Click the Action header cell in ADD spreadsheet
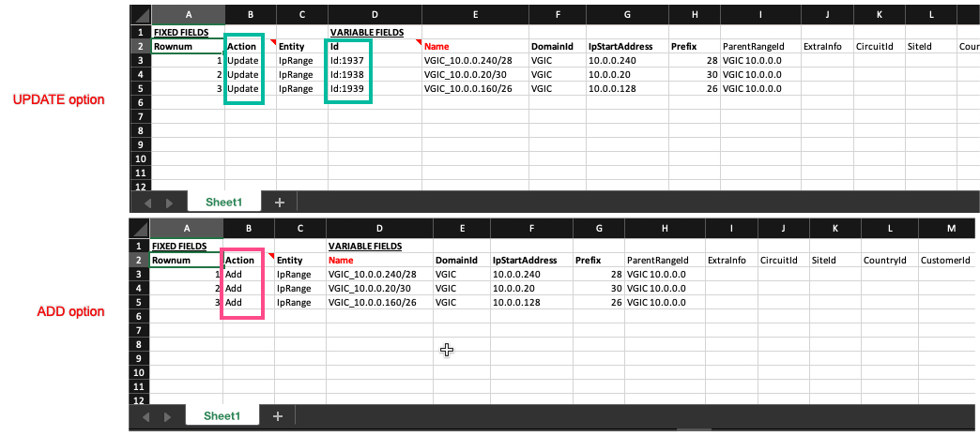This screenshot has width=980, height=436. (240, 260)
